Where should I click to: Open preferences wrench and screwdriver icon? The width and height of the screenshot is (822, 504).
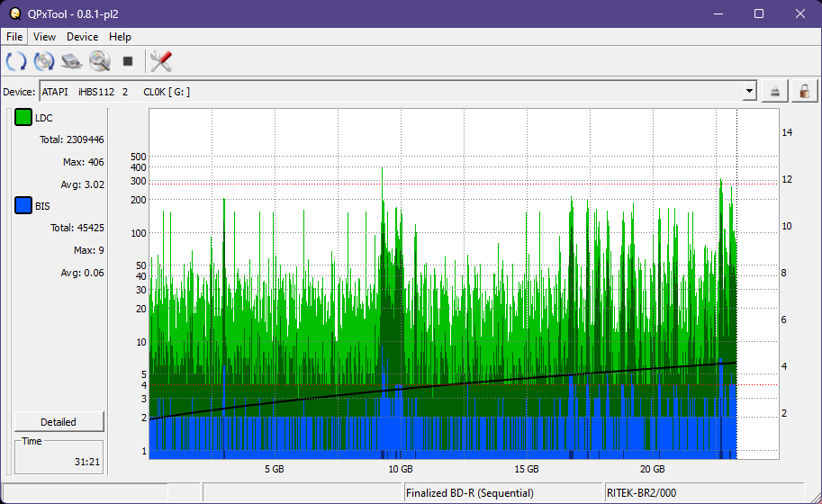[x=161, y=61]
